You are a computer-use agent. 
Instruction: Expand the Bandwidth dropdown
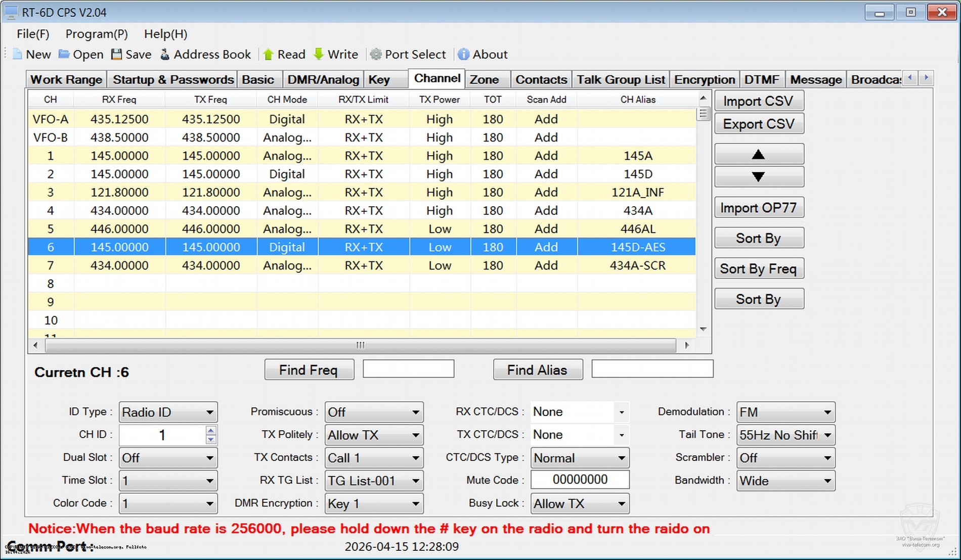(x=827, y=481)
